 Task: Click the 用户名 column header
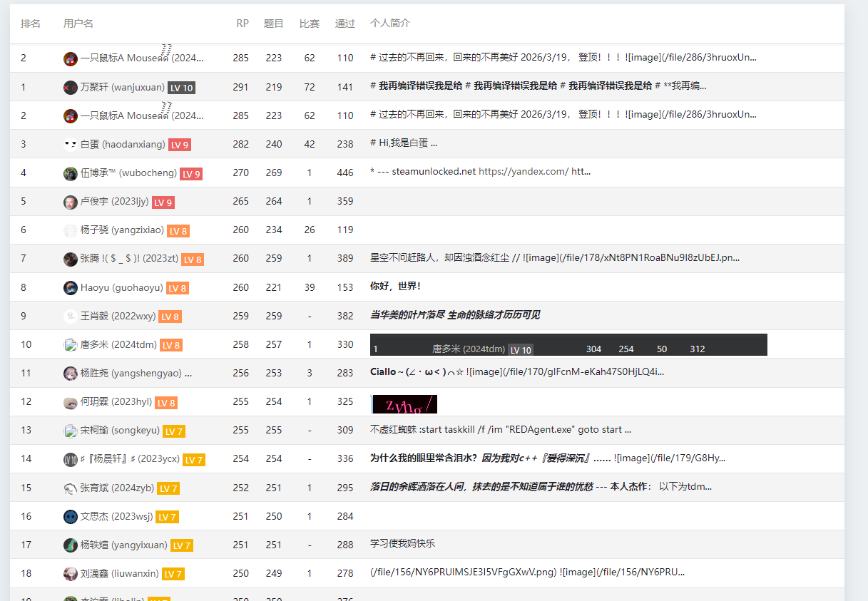(78, 24)
